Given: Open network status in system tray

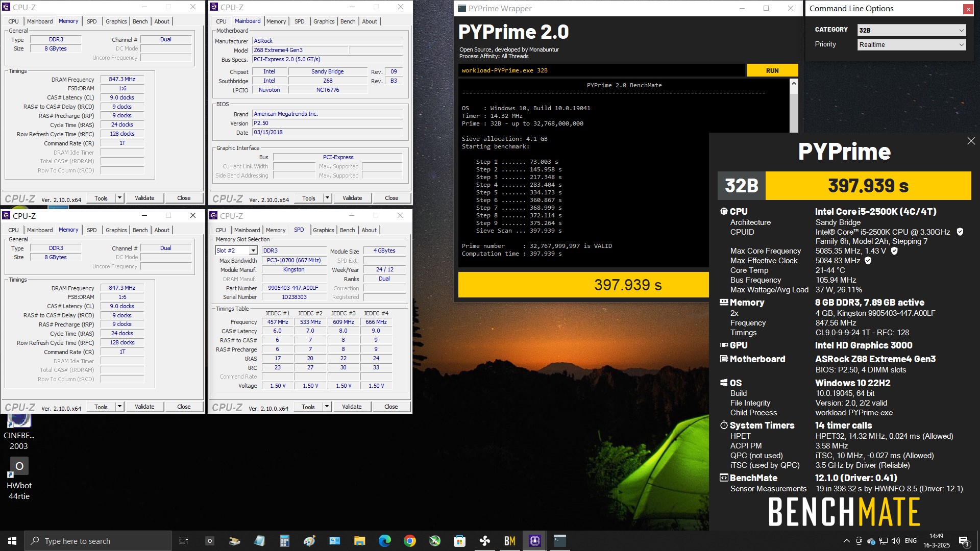Looking at the screenshot, I should pos(884,541).
